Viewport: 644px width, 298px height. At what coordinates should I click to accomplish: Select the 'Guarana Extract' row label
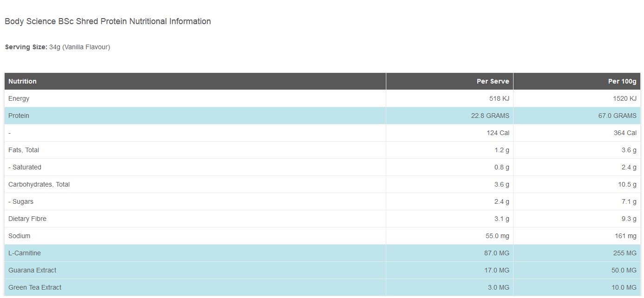click(33, 270)
